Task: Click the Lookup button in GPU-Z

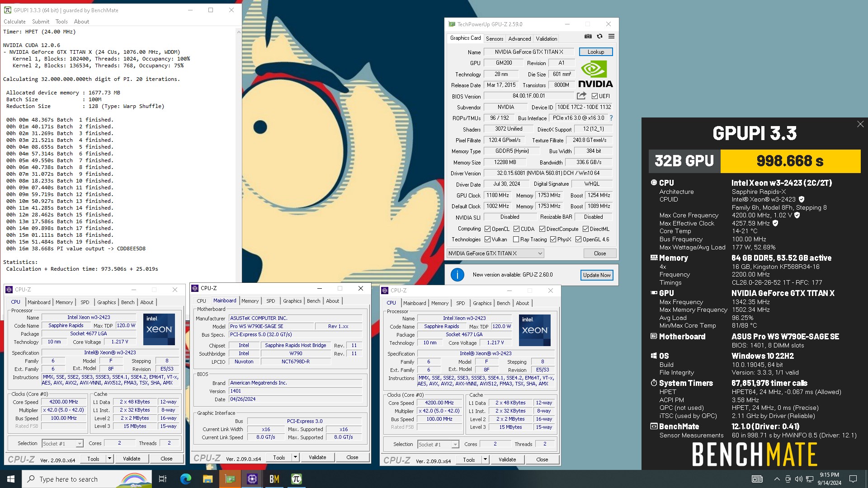Action: click(595, 52)
